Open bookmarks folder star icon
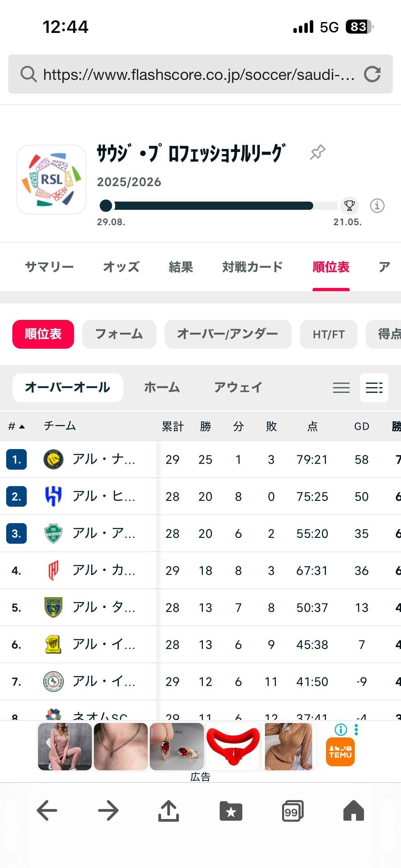 (x=231, y=811)
